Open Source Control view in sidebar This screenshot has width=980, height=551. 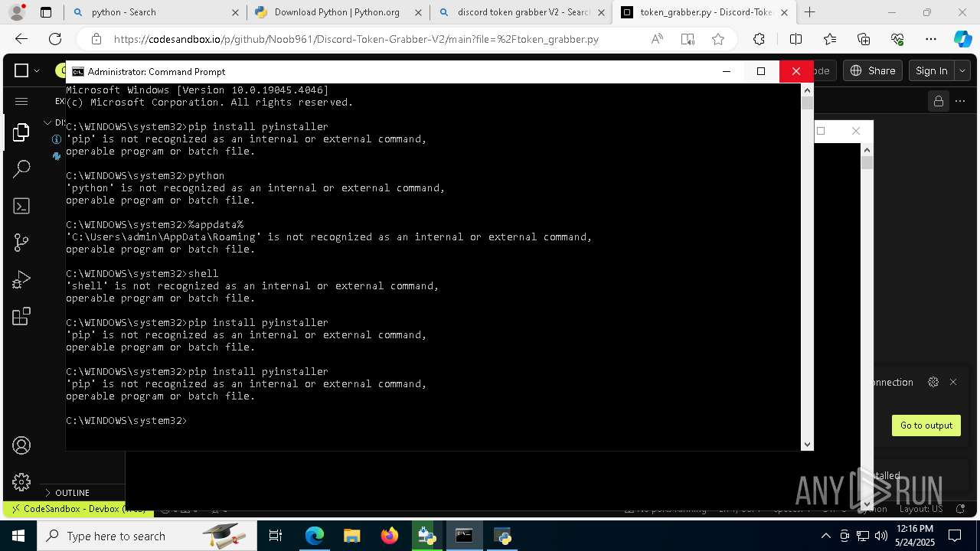click(x=21, y=243)
